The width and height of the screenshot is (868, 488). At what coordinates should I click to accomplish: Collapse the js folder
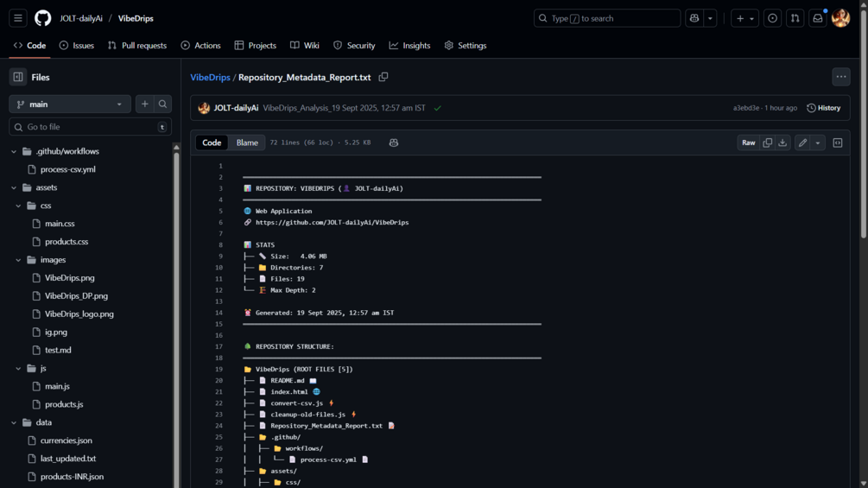point(18,368)
